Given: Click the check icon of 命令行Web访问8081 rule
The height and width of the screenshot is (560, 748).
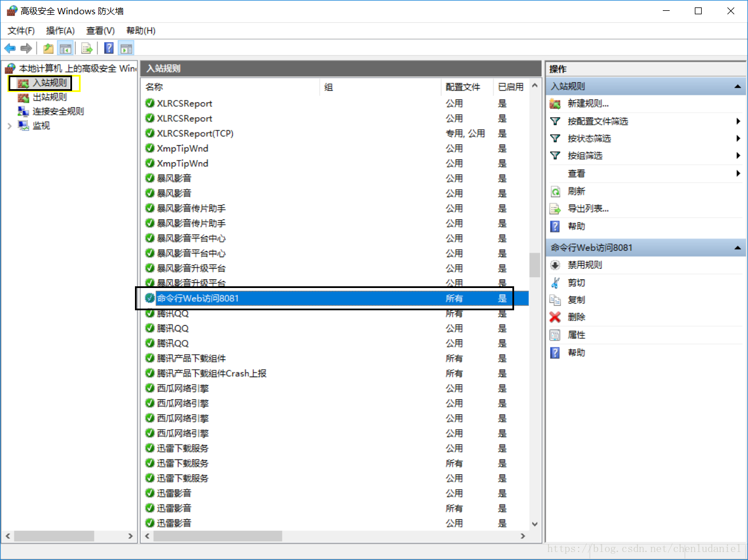Looking at the screenshot, I should pos(150,298).
